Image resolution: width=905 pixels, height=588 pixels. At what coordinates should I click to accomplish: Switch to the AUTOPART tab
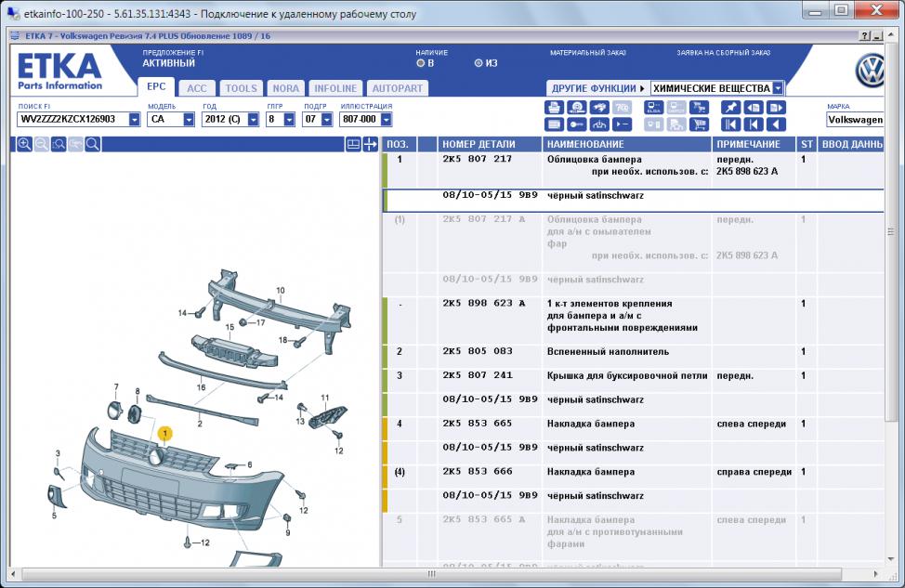[x=397, y=88]
